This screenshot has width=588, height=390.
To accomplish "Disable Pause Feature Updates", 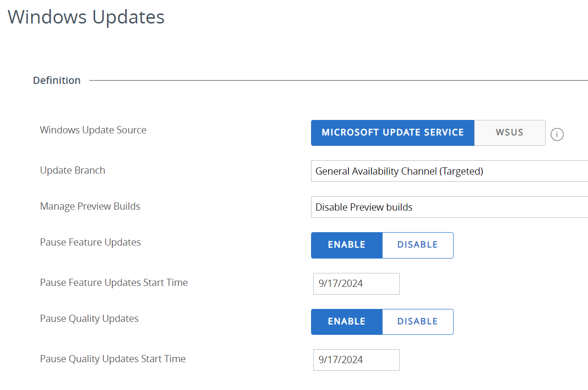I will click(x=418, y=245).
